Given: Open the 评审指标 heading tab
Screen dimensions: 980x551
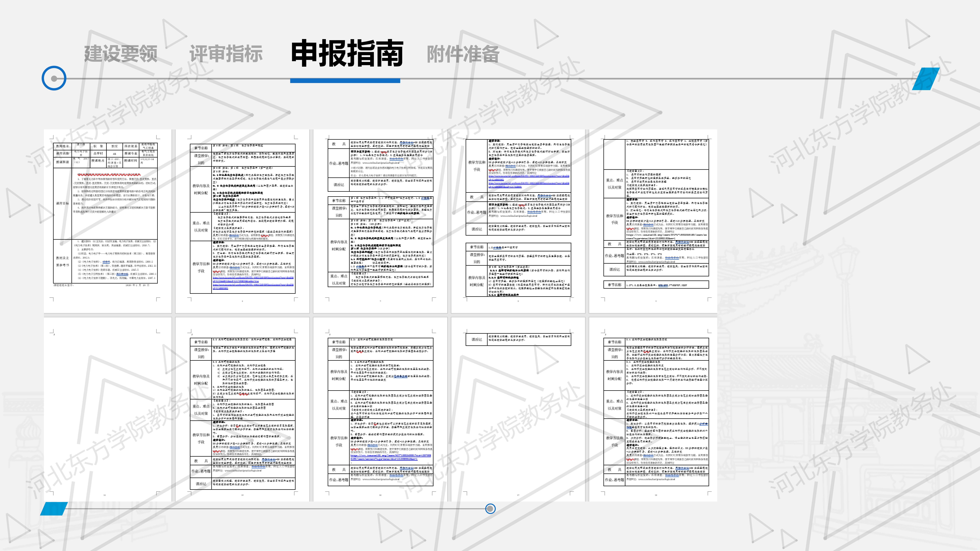Looking at the screenshot, I should (x=226, y=54).
